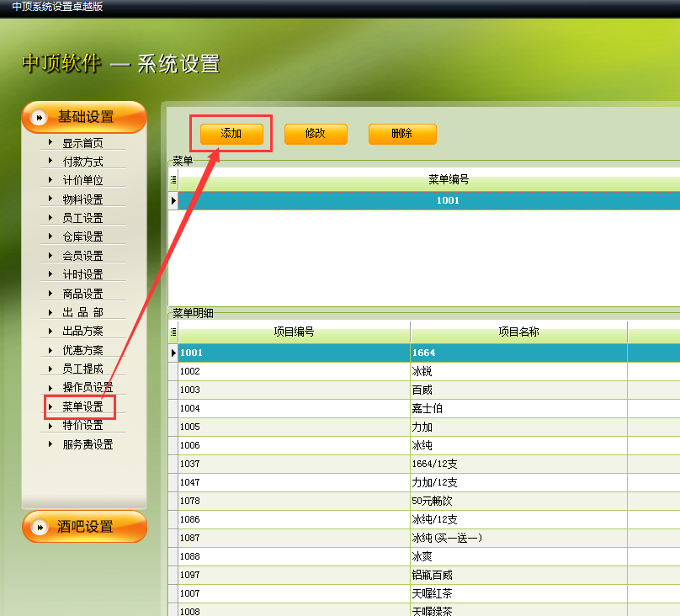680x616 pixels.
Task: Open 菜单设置 in the sidebar
Action: pyautogui.click(x=82, y=406)
